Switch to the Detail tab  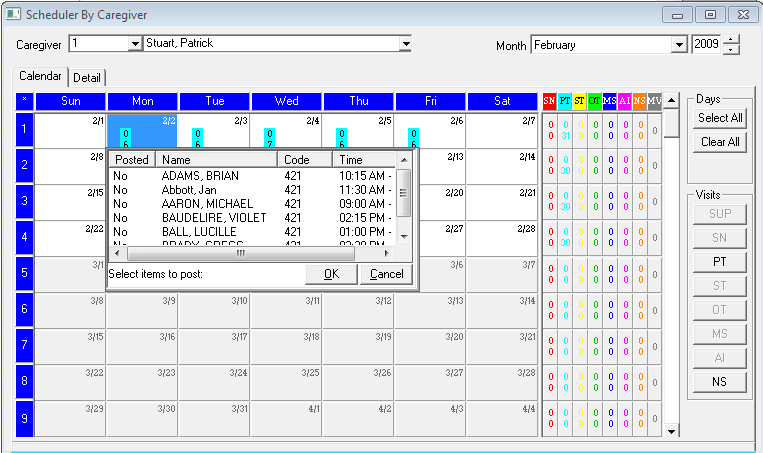click(x=87, y=78)
